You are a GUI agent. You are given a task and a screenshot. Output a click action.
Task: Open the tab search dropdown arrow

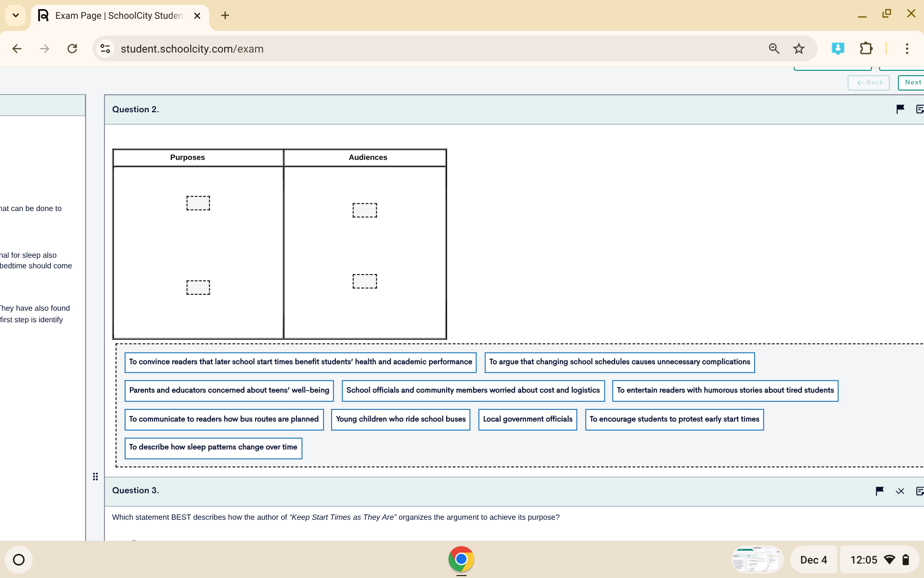coord(15,15)
